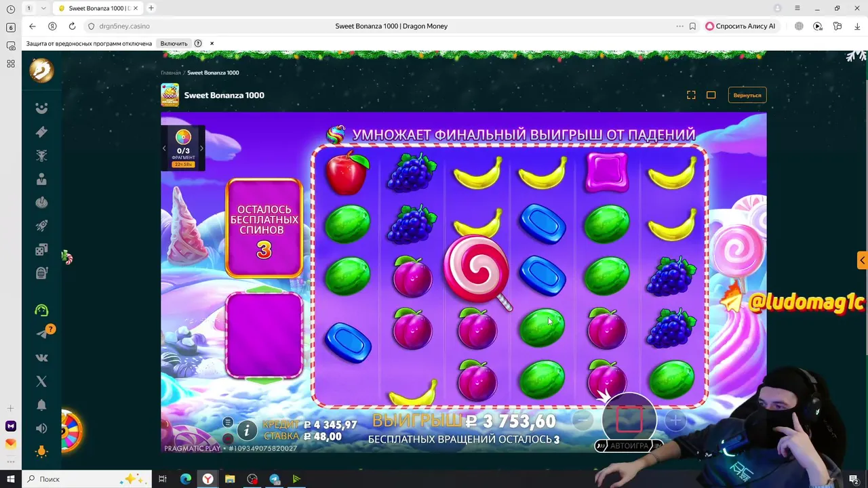Open the Dragon Money logo home
868x488 pixels.
[x=41, y=70]
